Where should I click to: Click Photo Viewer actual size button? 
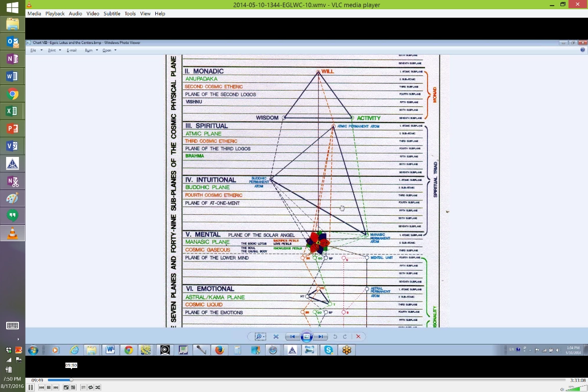[276, 336]
